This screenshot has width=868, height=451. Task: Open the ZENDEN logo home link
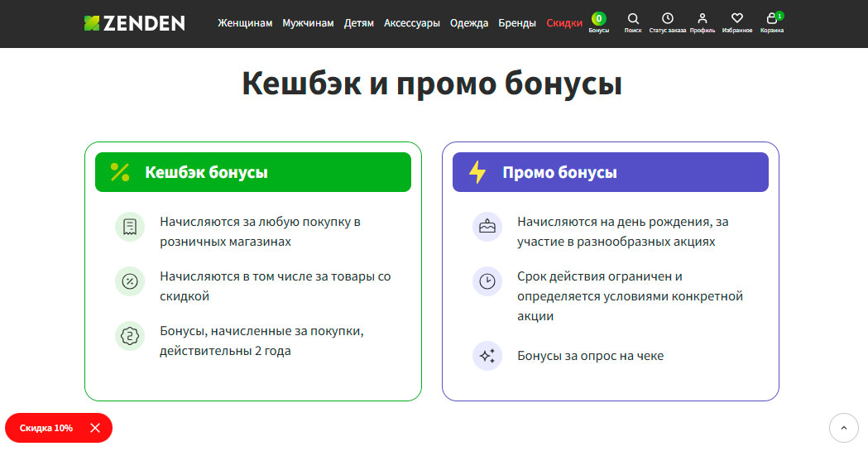click(x=135, y=23)
